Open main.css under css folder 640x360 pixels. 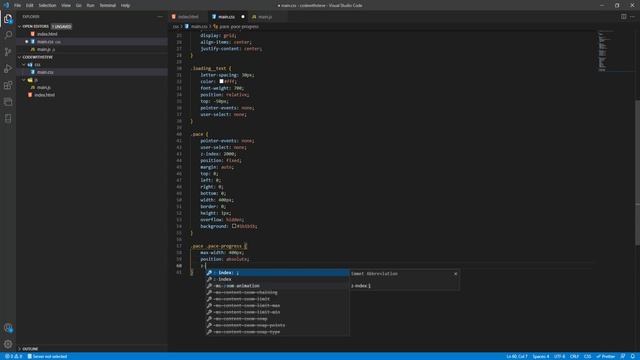pyautogui.click(x=92, y=72)
